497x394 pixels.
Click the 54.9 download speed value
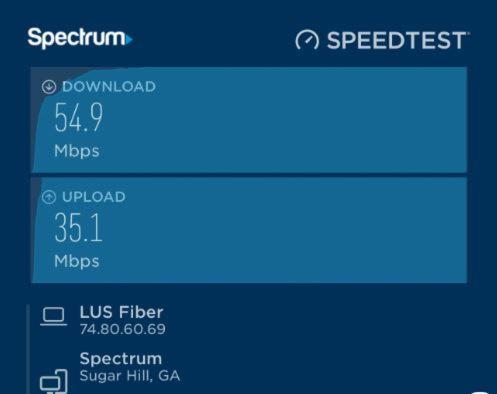click(79, 117)
